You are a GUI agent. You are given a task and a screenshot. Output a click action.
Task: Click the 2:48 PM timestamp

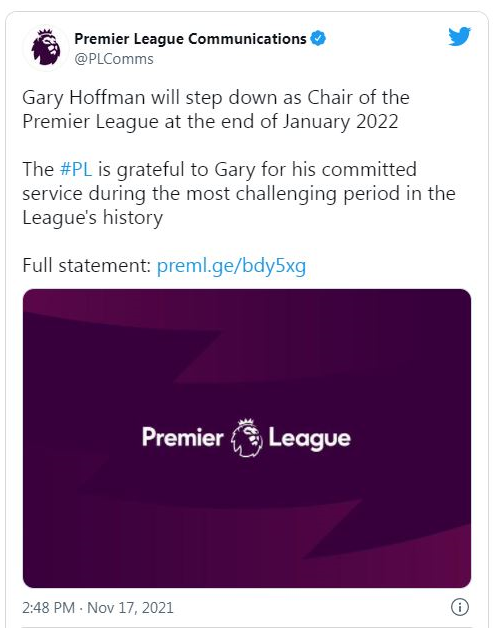coord(48,608)
